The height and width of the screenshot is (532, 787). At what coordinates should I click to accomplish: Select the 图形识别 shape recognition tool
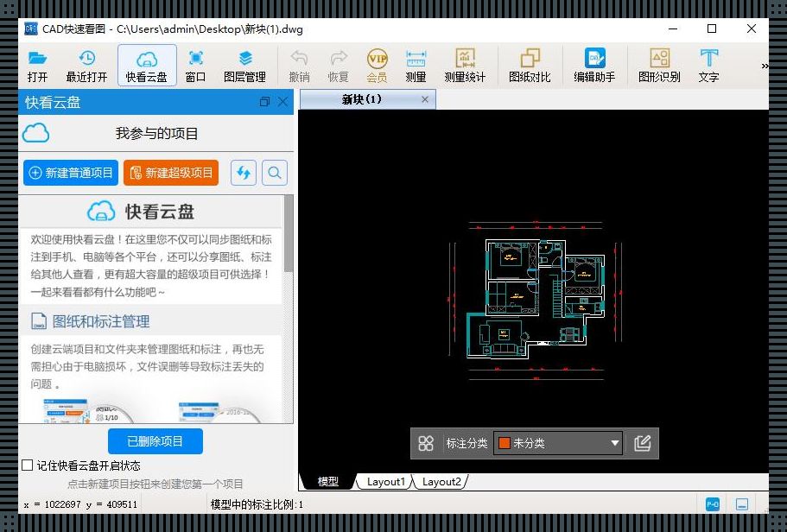point(659,66)
